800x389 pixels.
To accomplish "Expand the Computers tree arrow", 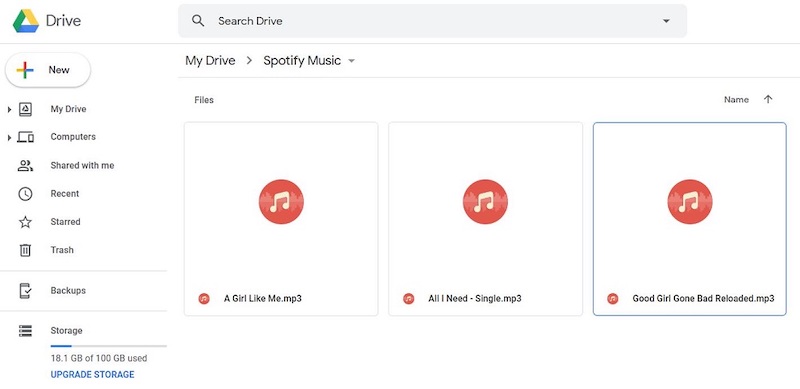I will (9, 137).
